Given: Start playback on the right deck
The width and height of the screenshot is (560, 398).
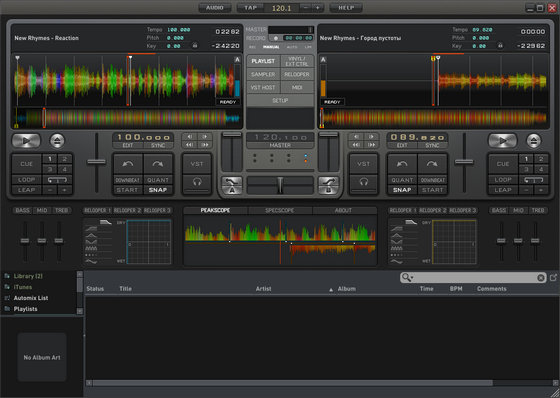Looking at the screenshot, I should pyautogui.click(x=502, y=141).
